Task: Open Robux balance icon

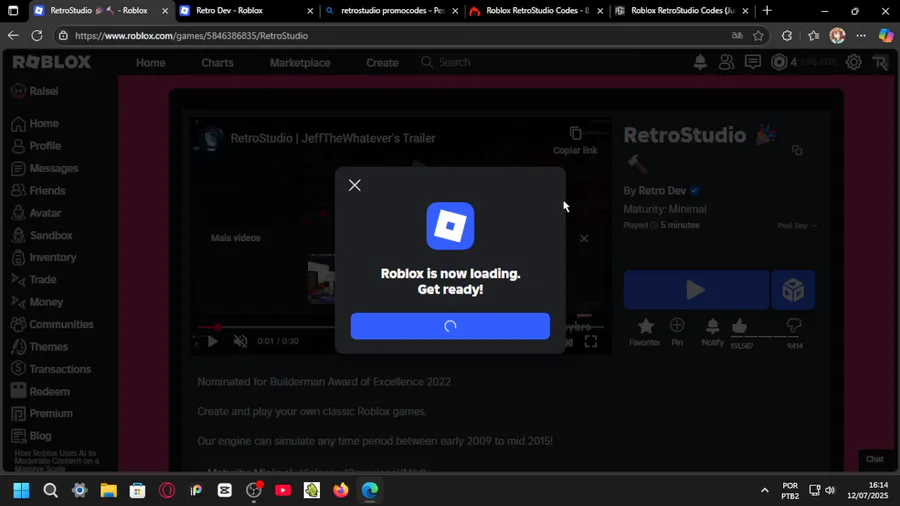Action: [779, 62]
